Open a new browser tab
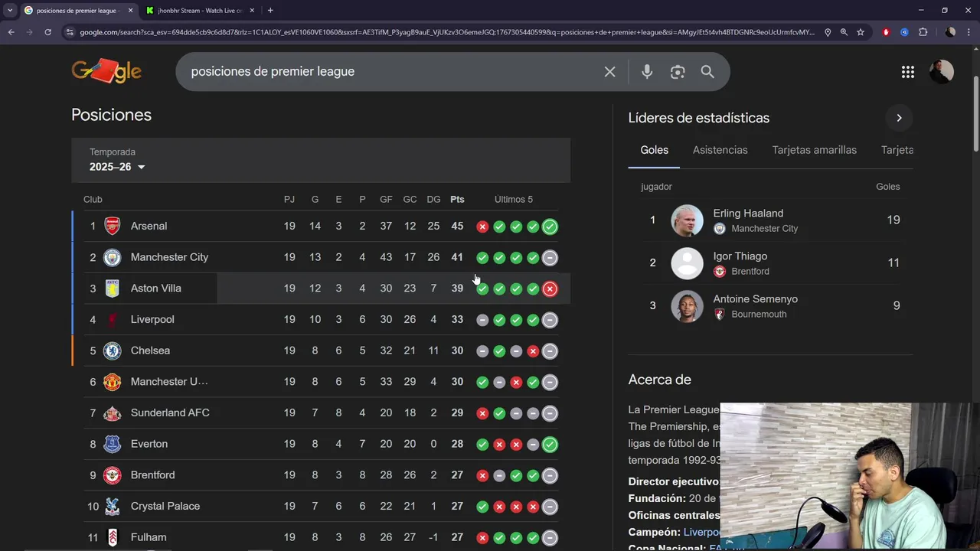Screen dimensions: 980x551 point(270,11)
